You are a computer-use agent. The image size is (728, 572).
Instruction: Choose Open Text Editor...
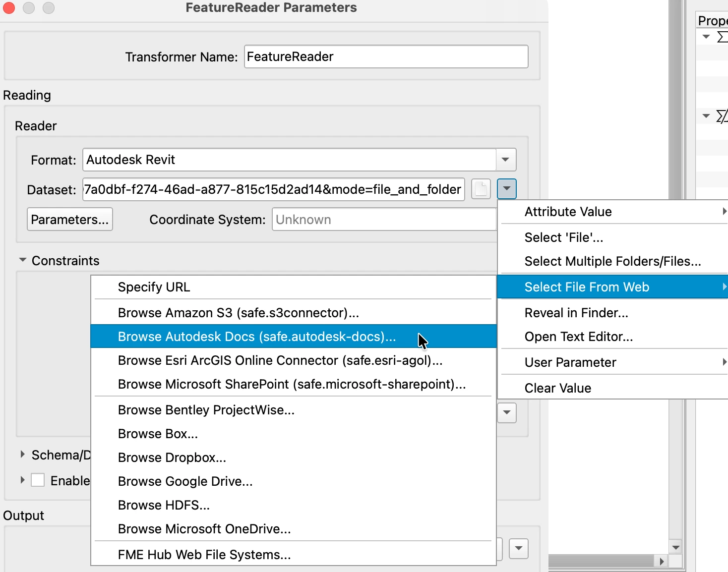coord(613,337)
